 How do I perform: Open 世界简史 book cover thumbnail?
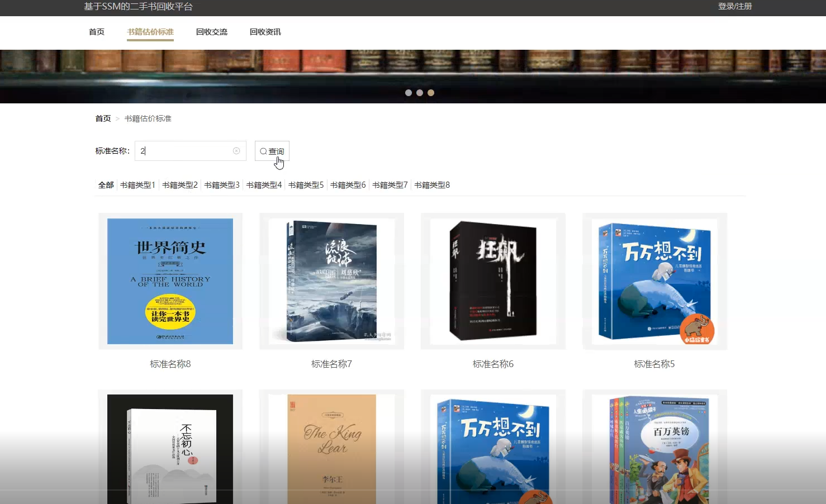tap(170, 281)
